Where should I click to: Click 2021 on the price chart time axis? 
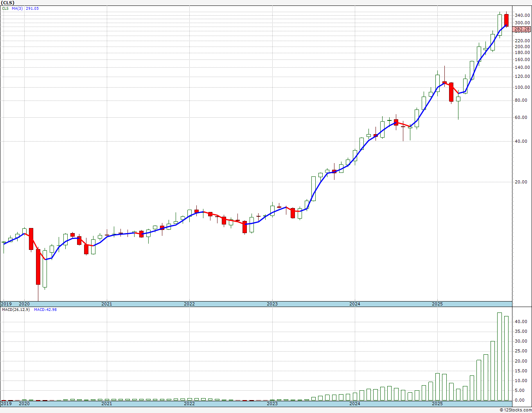[x=107, y=304]
